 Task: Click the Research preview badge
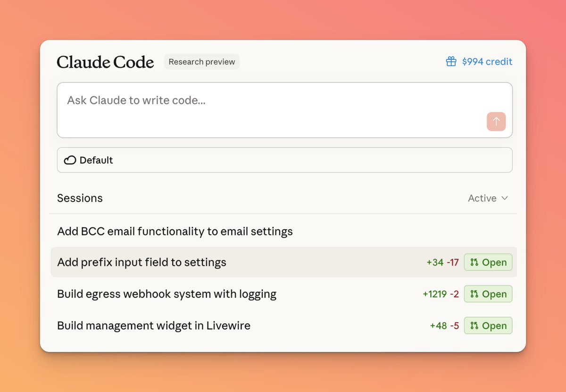point(202,62)
